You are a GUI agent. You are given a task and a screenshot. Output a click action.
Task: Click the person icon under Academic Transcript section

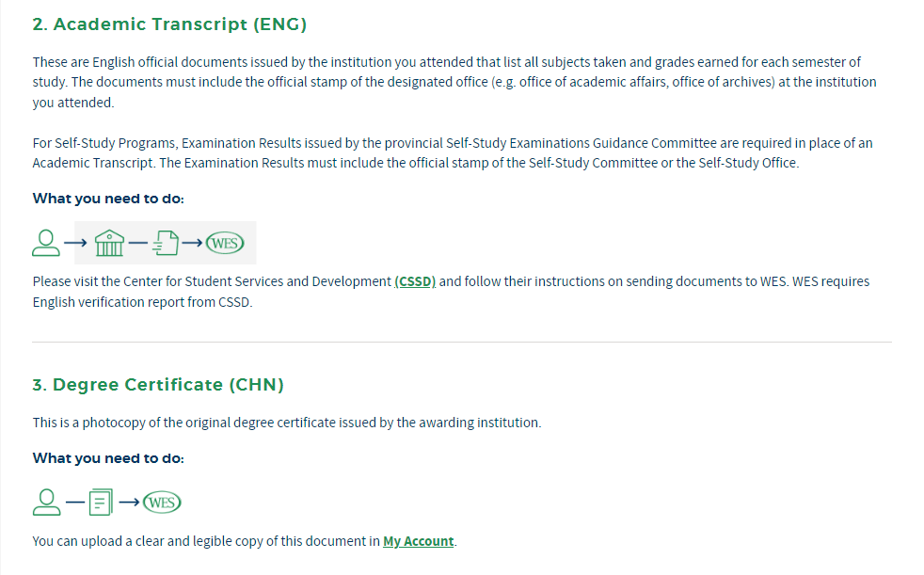click(46, 243)
